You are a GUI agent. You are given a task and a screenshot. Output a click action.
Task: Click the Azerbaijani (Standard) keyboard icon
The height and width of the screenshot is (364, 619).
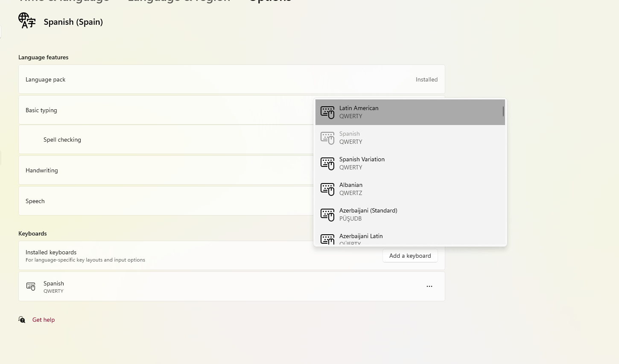327,215
